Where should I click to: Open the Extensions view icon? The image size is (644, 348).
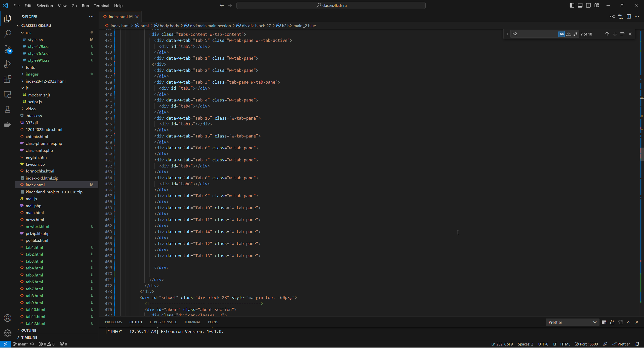[x=8, y=79]
